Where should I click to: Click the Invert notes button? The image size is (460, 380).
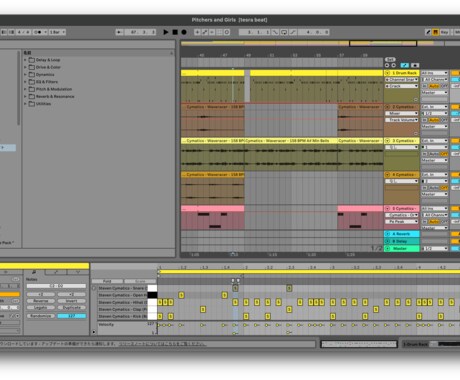click(x=71, y=301)
